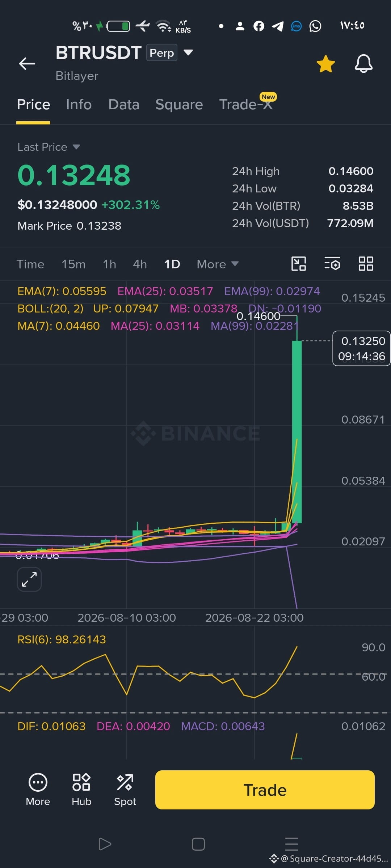
Task: Click the +302.31% change percentage
Action: [131, 205]
